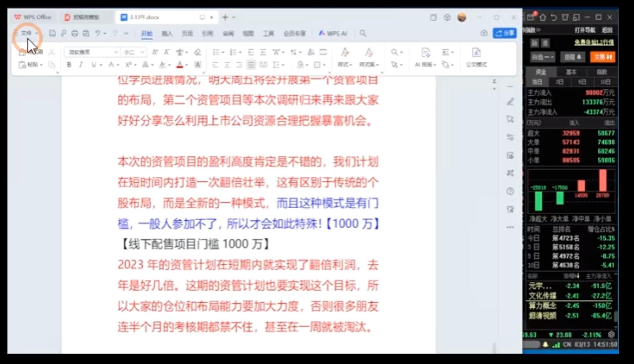Viewport: 634px width, 364px height.
Task: Select the annotation pen in right sidebar
Action: (510, 102)
